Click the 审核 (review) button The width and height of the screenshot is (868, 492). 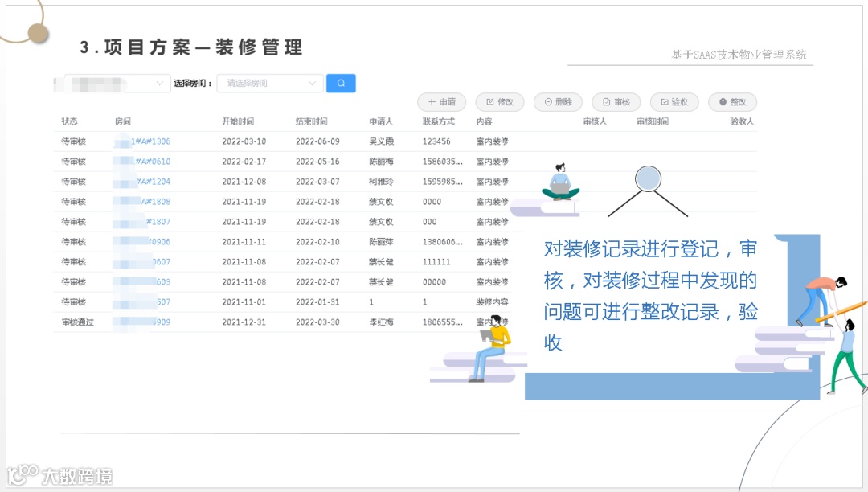(616, 102)
